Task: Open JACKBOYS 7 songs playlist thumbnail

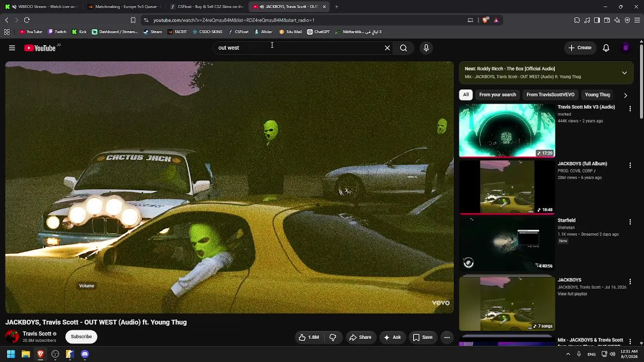Action: pos(507,304)
